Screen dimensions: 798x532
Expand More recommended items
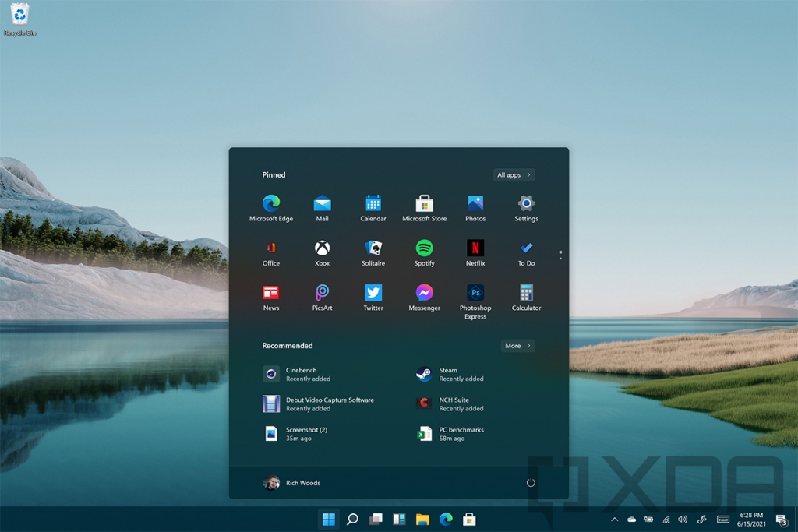click(517, 346)
